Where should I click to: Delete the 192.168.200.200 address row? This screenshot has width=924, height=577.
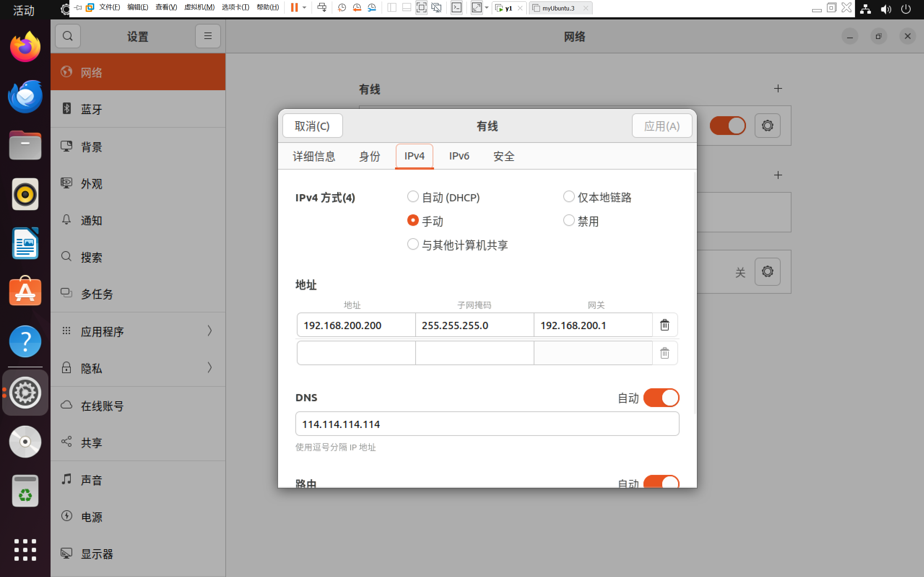pyautogui.click(x=664, y=325)
